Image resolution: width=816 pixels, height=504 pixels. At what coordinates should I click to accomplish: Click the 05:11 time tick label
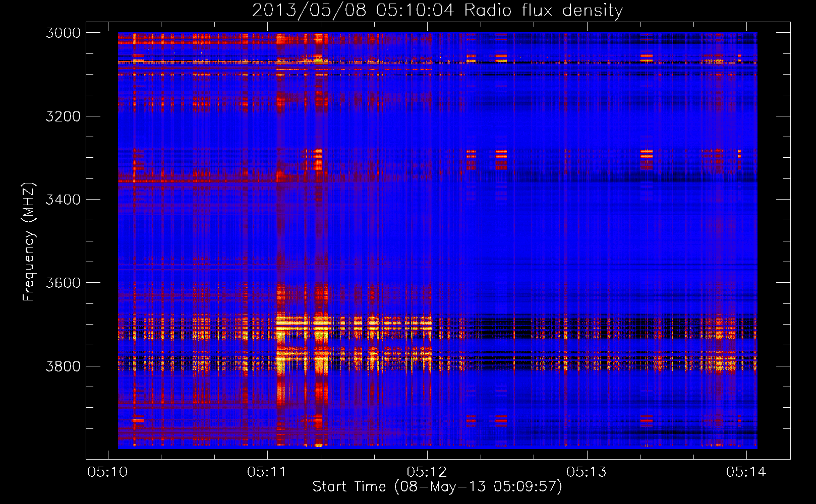click(x=267, y=472)
